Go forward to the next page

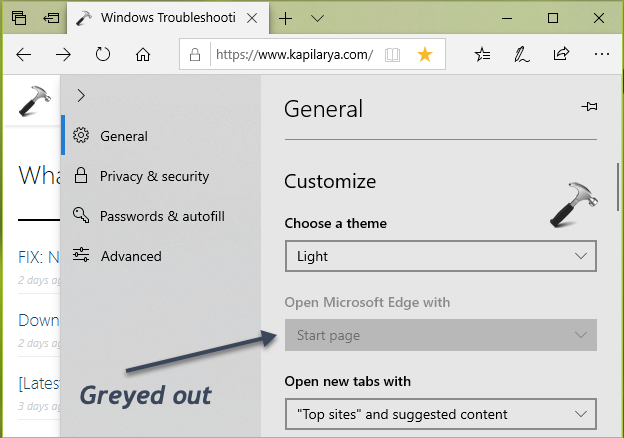(63, 55)
